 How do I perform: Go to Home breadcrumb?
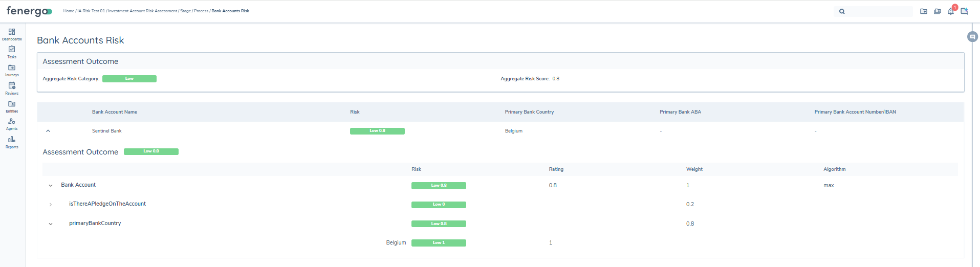coord(69,11)
